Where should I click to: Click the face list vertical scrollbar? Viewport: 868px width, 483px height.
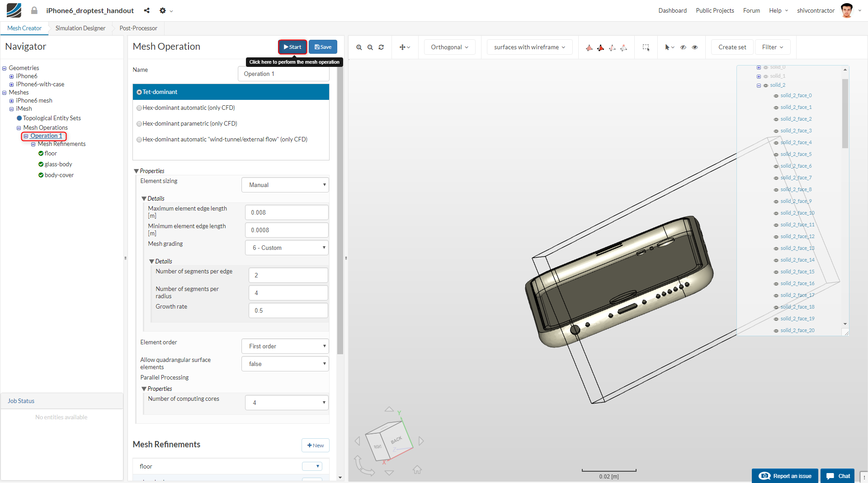[845, 114]
